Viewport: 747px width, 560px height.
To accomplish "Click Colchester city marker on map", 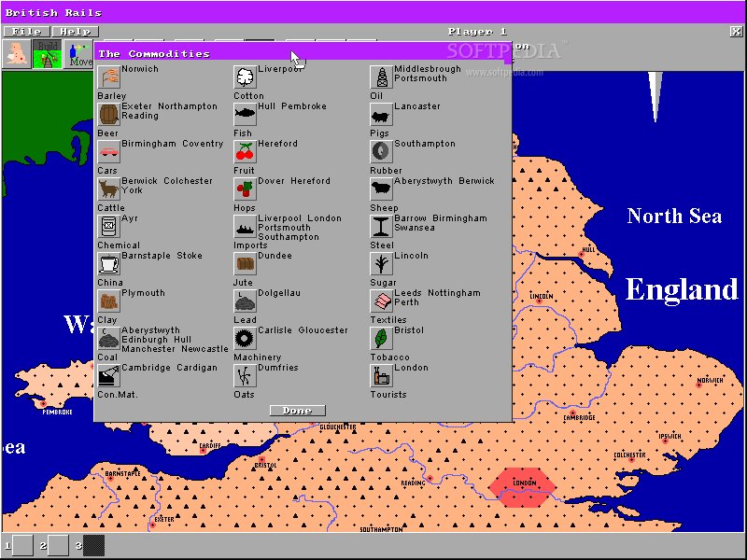I will (x=632, y=460).
